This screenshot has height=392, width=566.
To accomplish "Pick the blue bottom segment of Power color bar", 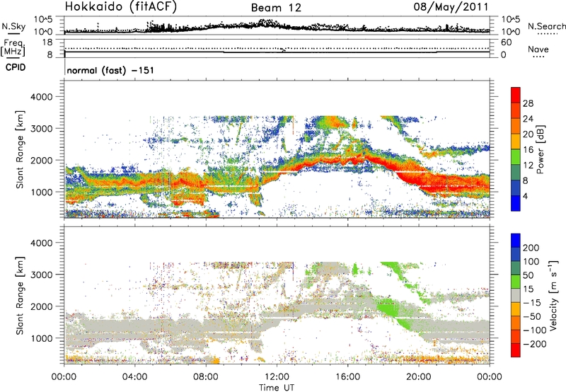I will (516, 204).
